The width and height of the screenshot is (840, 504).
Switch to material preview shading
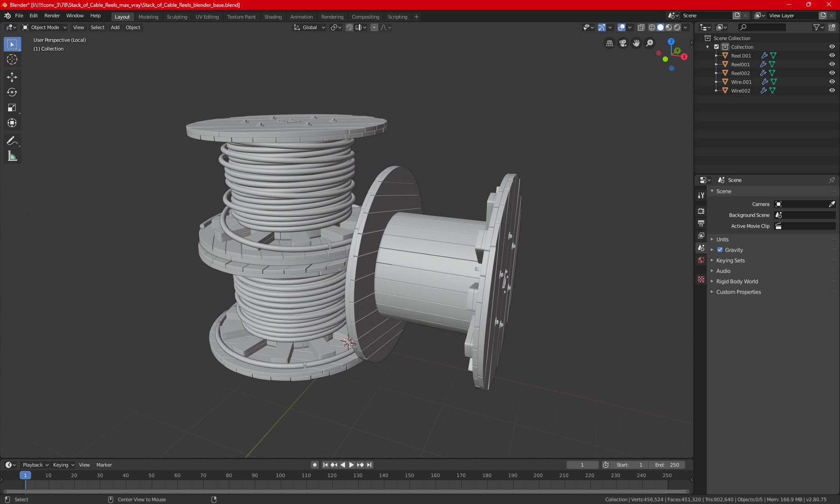[669, 28]
